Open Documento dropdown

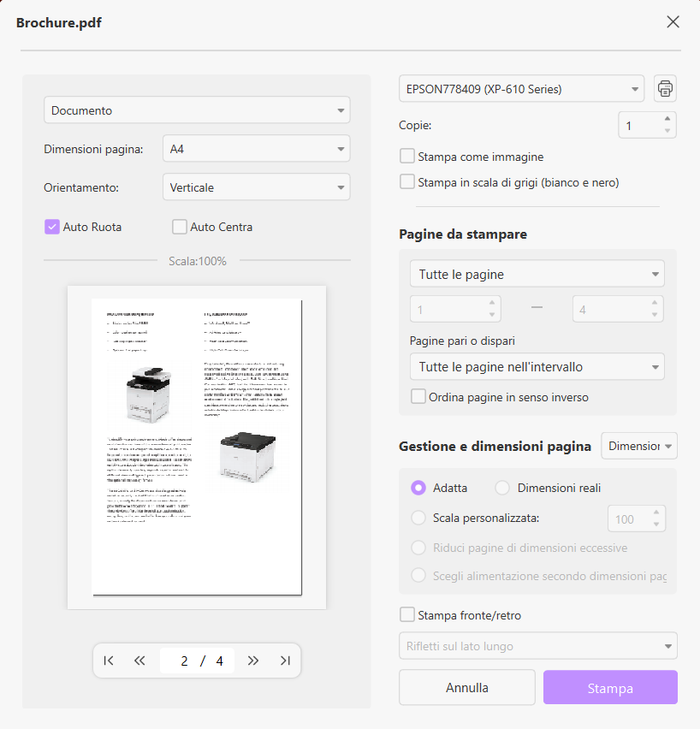[197, 110]
